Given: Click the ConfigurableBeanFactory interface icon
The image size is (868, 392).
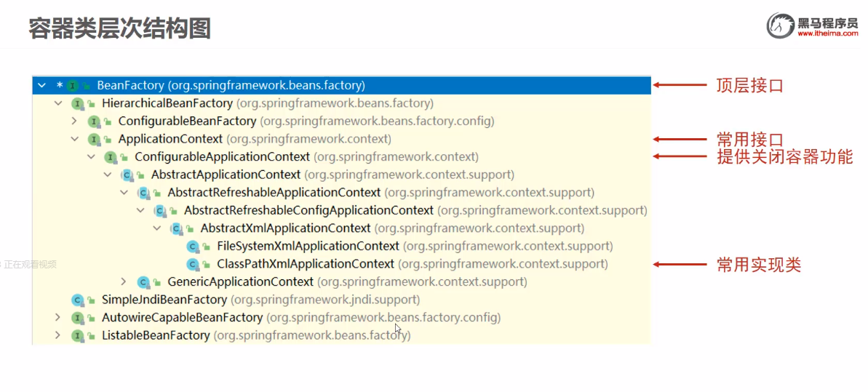Looking at the screenshot, I should tap(94, 121).
